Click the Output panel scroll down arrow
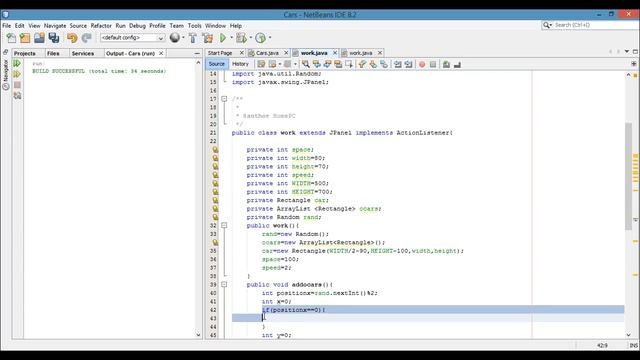The width and height of the screenshot is (640, 360). click(x=198, y=335)
